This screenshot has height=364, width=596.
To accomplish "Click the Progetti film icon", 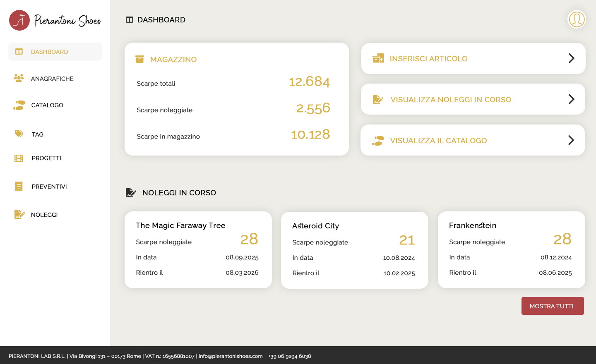I will (19, 158).
